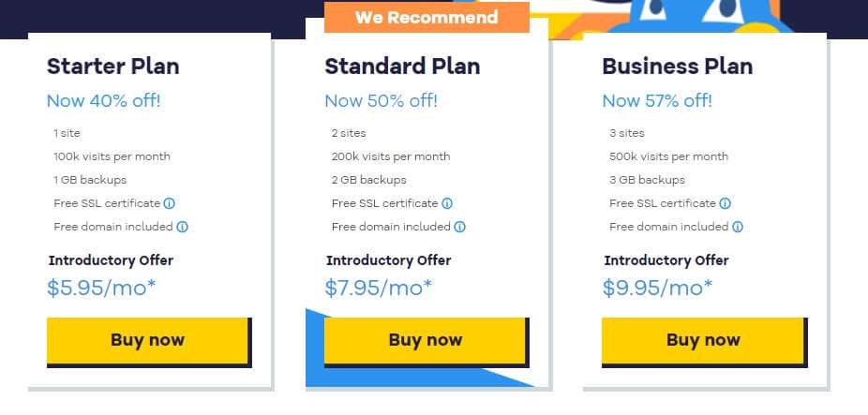Image resolution: width=868 pixels, height=415 pixels.
Task: Click the $7.95/mo introductory price
Action: pos(379,288)
